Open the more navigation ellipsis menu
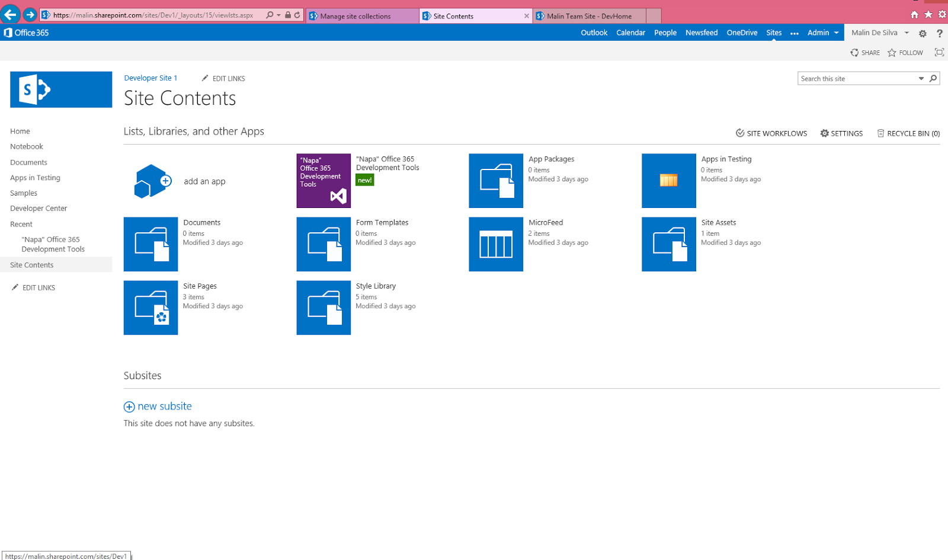 [795, 33]
